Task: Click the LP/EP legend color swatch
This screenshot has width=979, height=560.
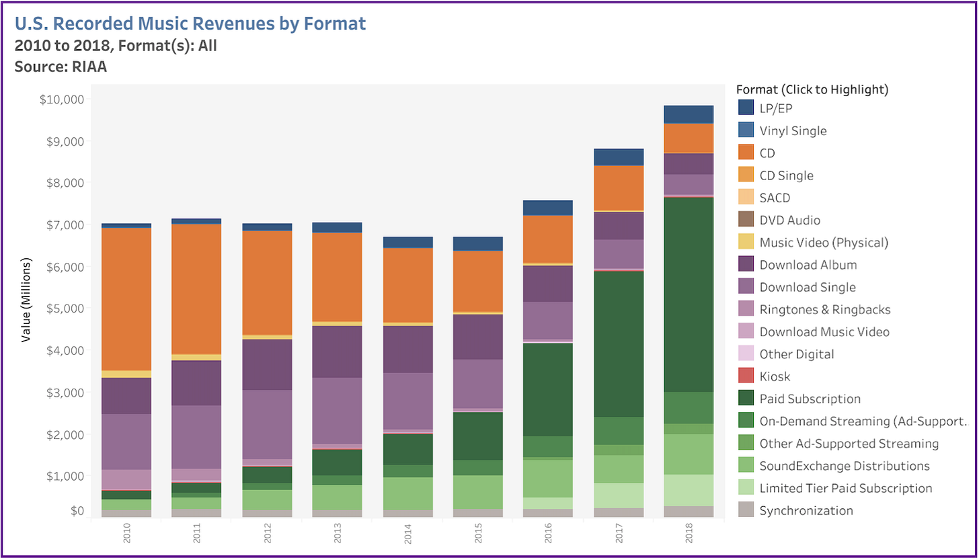Action: [x=746, y=108]
